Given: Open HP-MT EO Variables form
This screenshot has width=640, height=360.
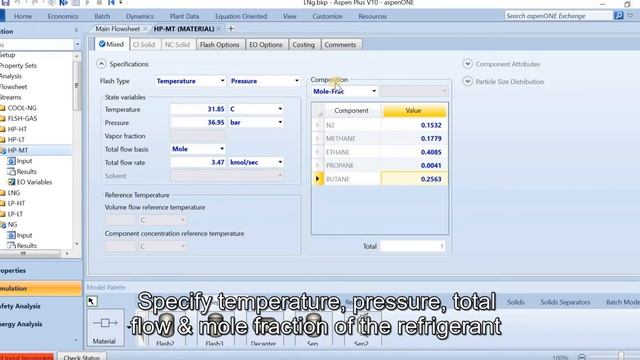Looking at the screenshot, I should pyautogui.click(x=34, y=182).
